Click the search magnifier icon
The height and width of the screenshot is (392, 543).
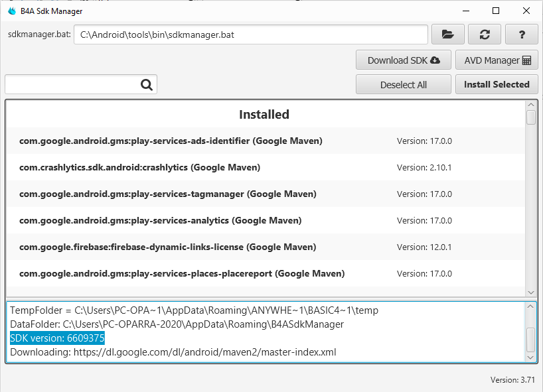click(147, 84)
